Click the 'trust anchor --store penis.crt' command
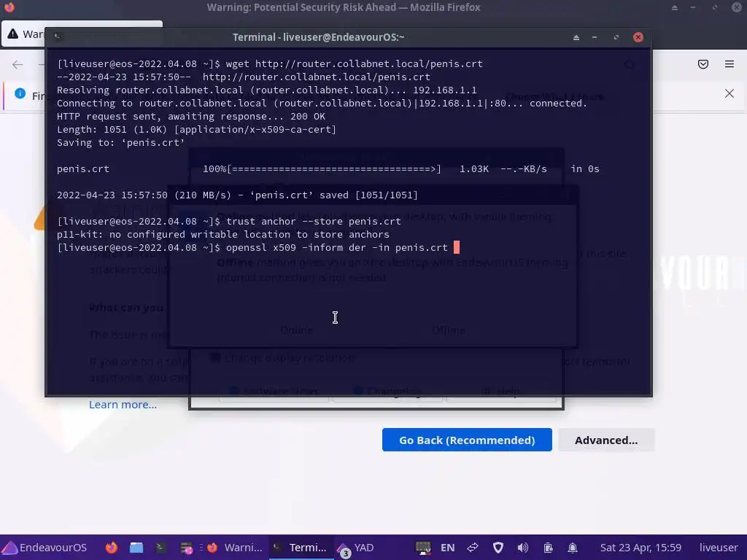 pyautogui.click(x=314, y=221)
